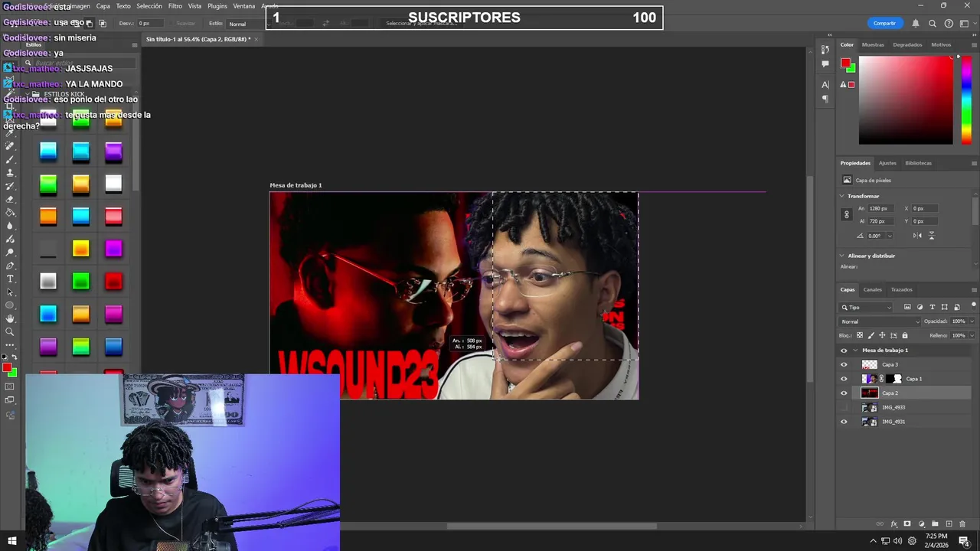Select the Brush tool
This screenshot has width=980, height=551.
pos(10,159)
